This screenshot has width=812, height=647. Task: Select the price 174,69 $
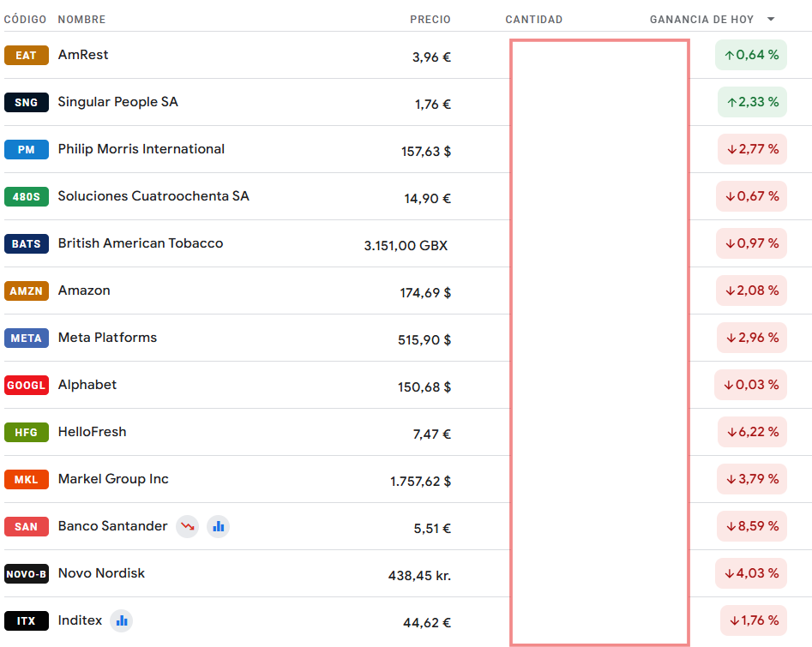click(425, 292)
